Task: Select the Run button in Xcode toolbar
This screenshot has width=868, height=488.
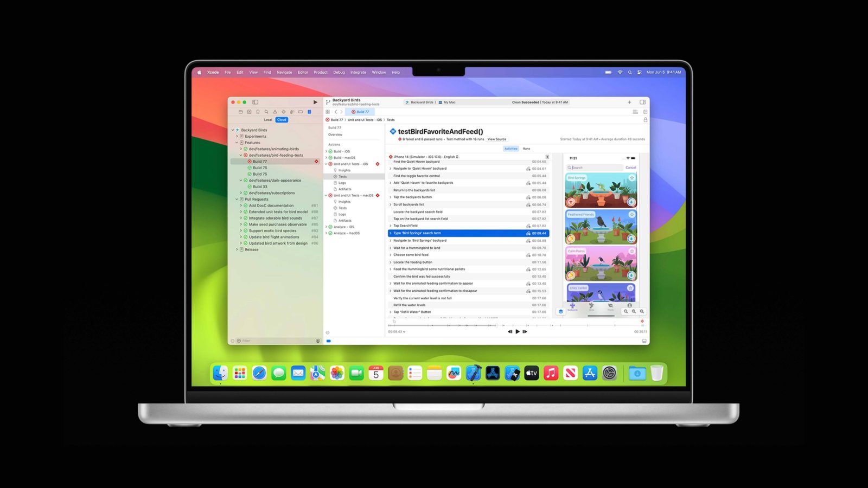Action: [315, 101]
